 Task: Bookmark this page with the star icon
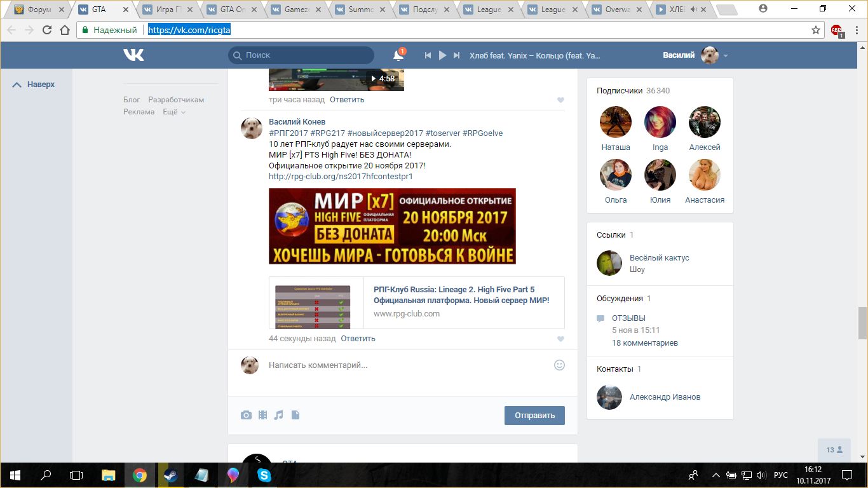coord(816,30)
